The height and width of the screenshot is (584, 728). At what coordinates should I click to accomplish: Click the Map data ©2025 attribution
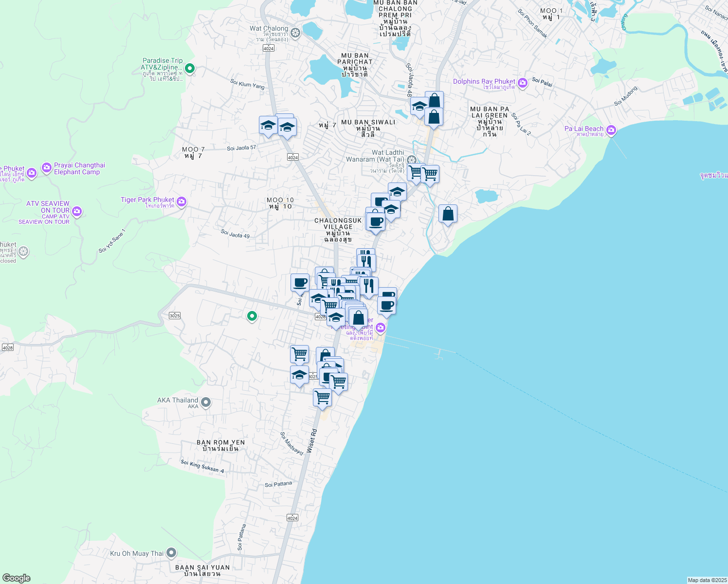[x=707, y=580]
